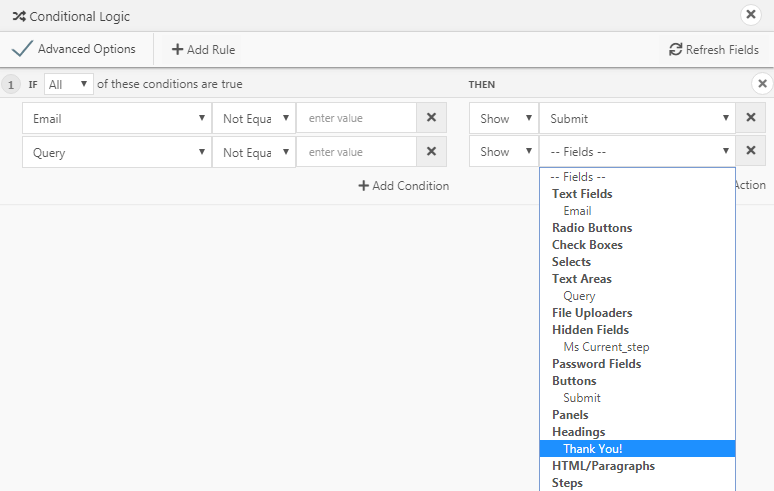774x491 pixels.
Task: Click the value input in Email row
Action: [356, 118]
